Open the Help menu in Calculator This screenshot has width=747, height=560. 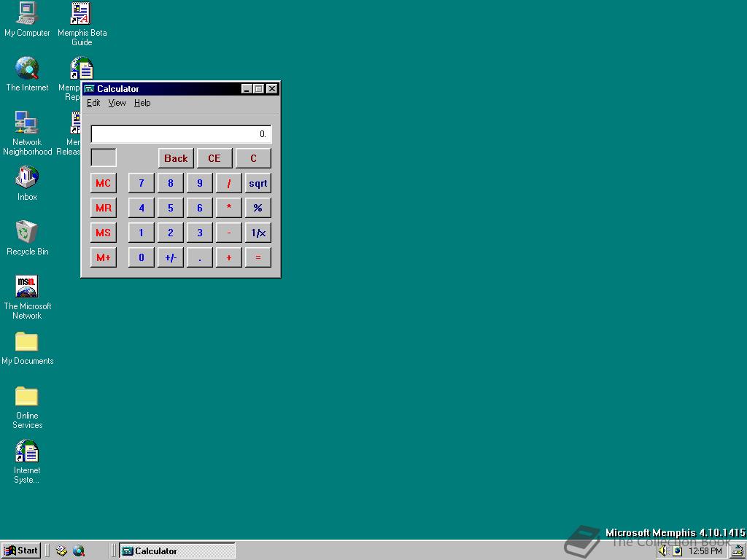click(x=142, y=103)
